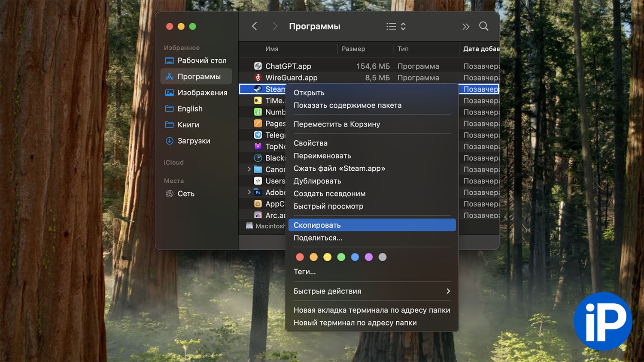Sort by Размер column header

tap(353, 49)
